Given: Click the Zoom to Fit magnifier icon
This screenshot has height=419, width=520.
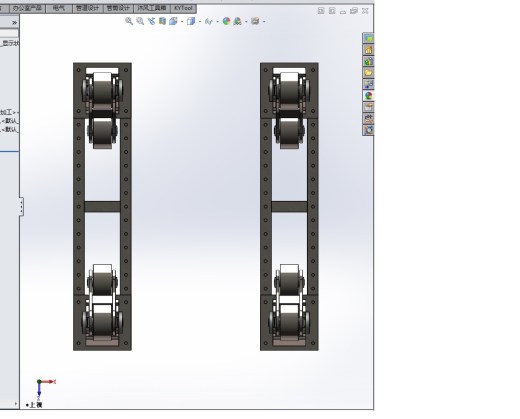Looking at the screenshot, I should click(x=129, y=21).
